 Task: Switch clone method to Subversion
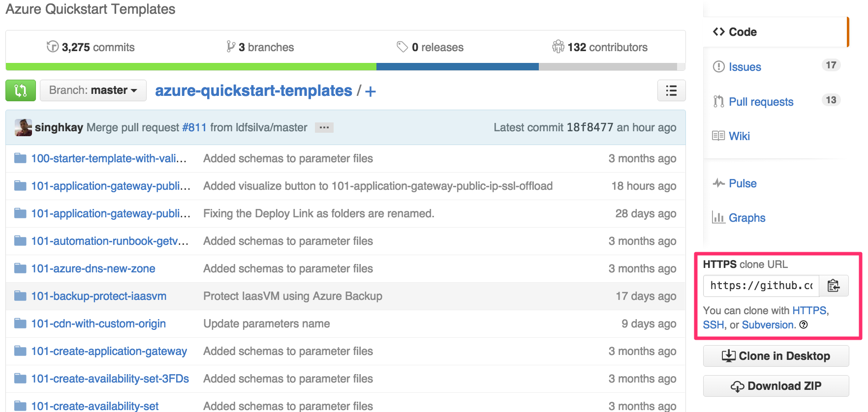[768, 325]
